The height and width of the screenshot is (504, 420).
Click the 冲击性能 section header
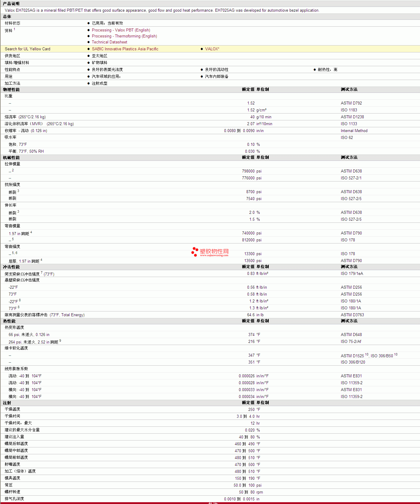tap(11, 267)
